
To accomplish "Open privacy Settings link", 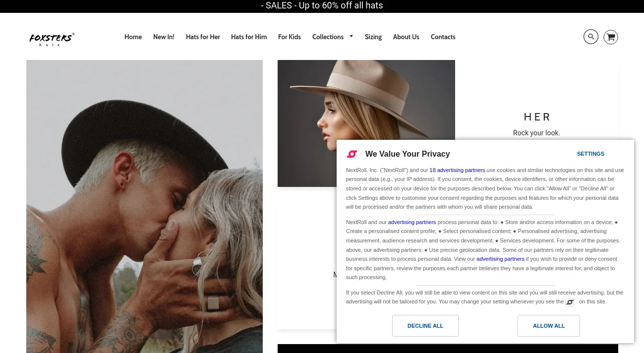I will point(590,154).
